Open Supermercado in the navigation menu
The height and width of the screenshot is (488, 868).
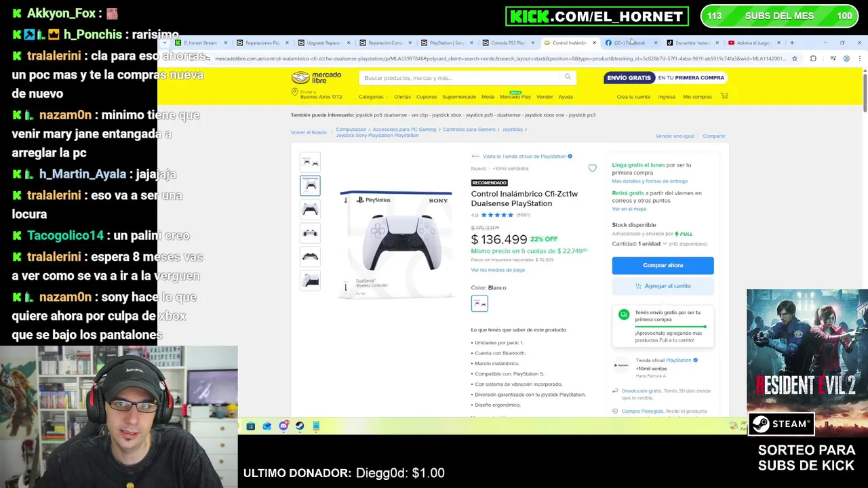(x=459, y=97)
